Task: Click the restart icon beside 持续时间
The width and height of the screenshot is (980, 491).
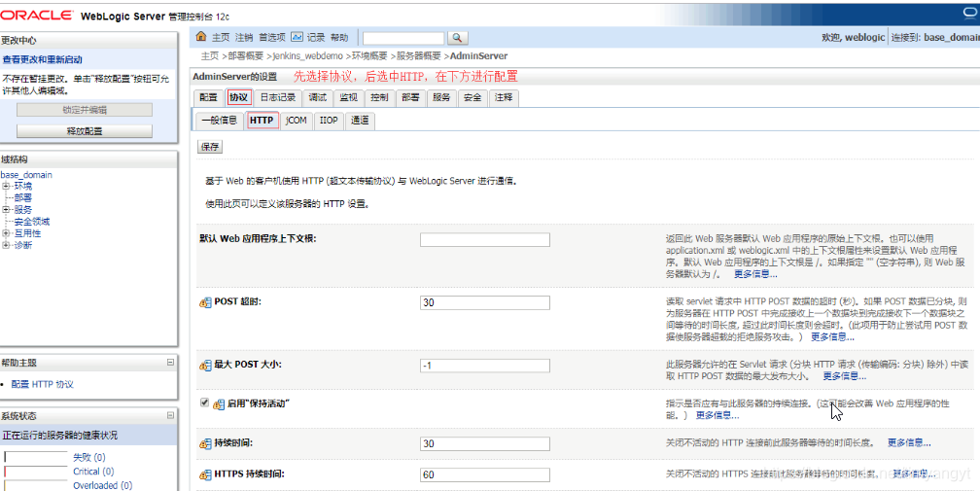Action: [x=206, y=444]
